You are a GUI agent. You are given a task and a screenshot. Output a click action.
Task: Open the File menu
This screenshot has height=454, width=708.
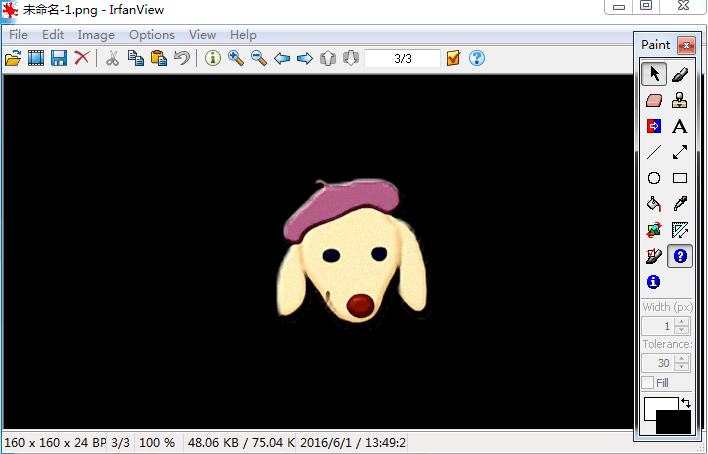tap(19, 35)
